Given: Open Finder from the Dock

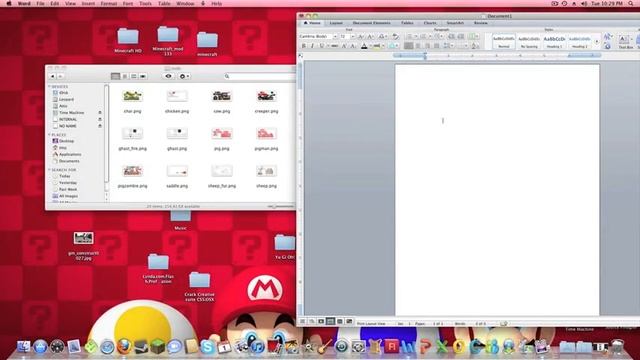Looking at the screenshot, I should pos(24,347).
